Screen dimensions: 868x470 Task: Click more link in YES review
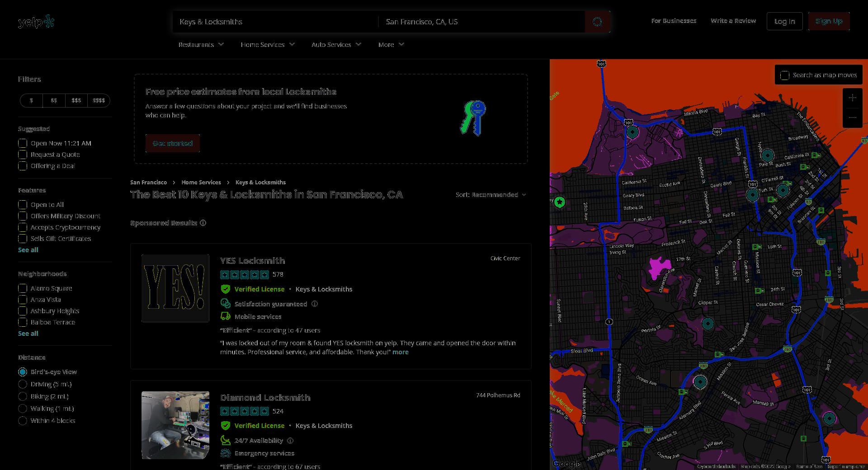coord(401,352)
